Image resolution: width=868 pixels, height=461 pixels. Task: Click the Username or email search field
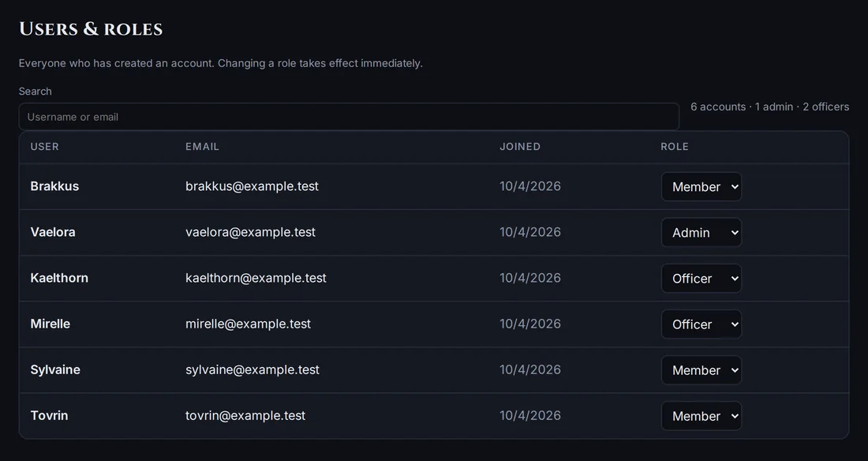[349, 117]
